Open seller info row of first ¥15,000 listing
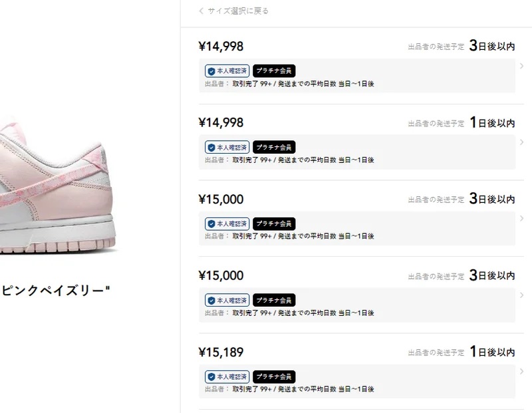The image size is (532, 413). (357, 228)
